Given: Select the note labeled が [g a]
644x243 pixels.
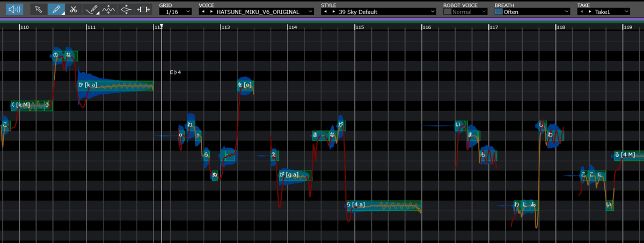Looking at the screenshot, I should (295, 175).
